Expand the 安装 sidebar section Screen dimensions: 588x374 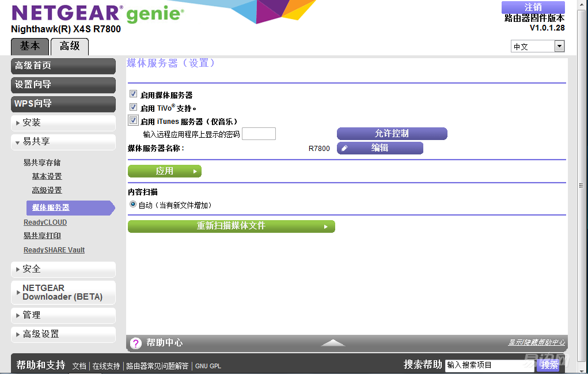(63, 123)
